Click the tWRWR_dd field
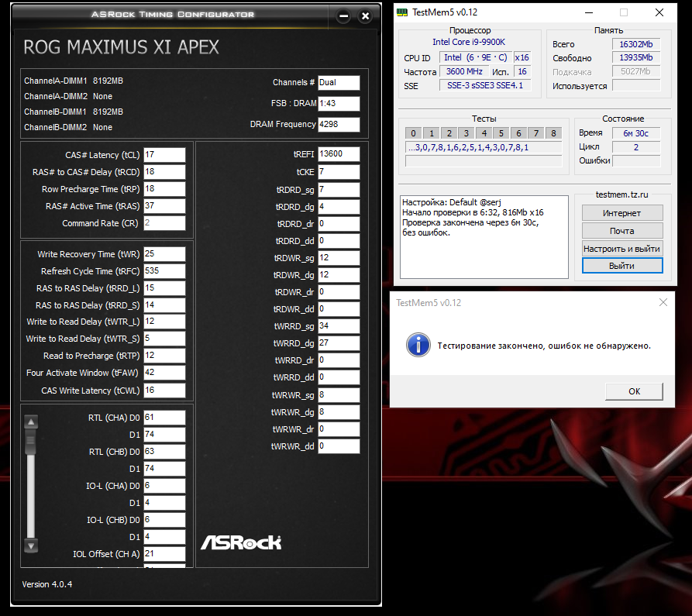Viewport: 692px width, 616px height. coord(339,446)
